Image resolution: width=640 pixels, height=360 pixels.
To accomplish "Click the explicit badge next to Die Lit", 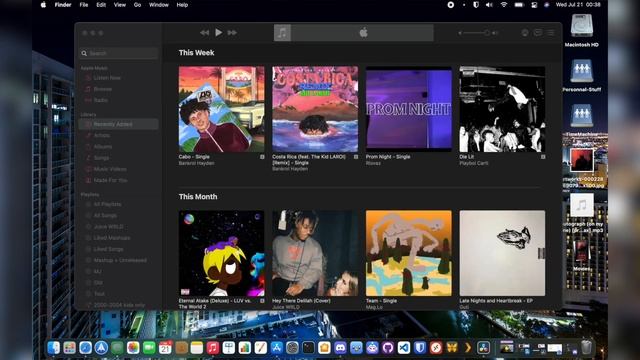I will click(543, 157).
